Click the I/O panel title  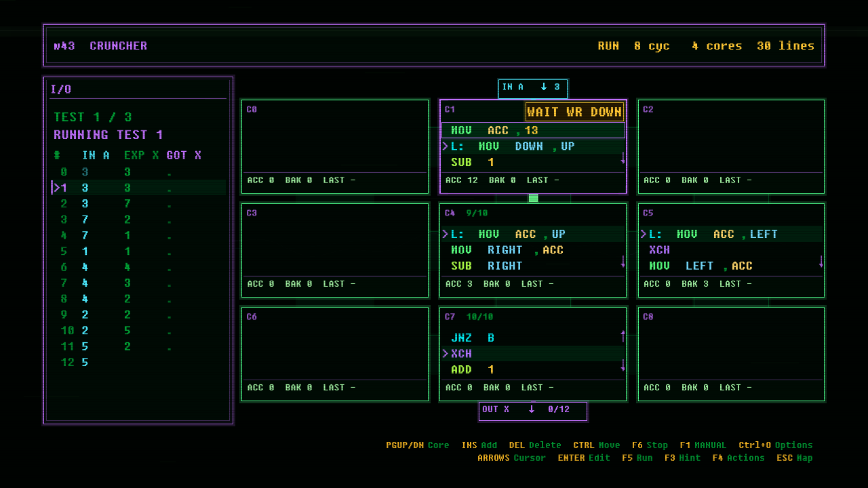[x=61, y=89]
